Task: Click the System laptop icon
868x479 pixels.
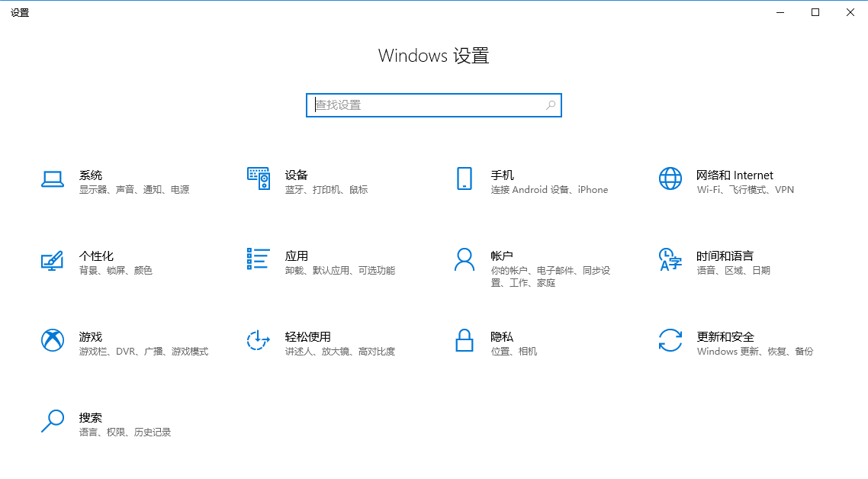Action: pos(52,179)
